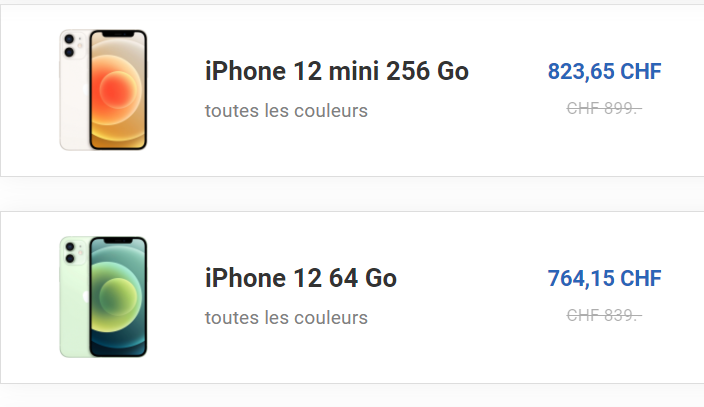Open the green iPhone 12 product image
Viewport: 704px width, 407px height.
coord(103,297)
